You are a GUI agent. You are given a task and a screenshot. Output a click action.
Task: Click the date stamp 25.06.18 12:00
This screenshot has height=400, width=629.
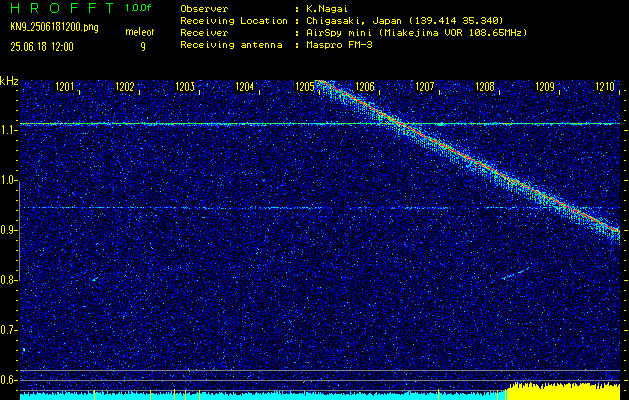click(x=42, y=47)
